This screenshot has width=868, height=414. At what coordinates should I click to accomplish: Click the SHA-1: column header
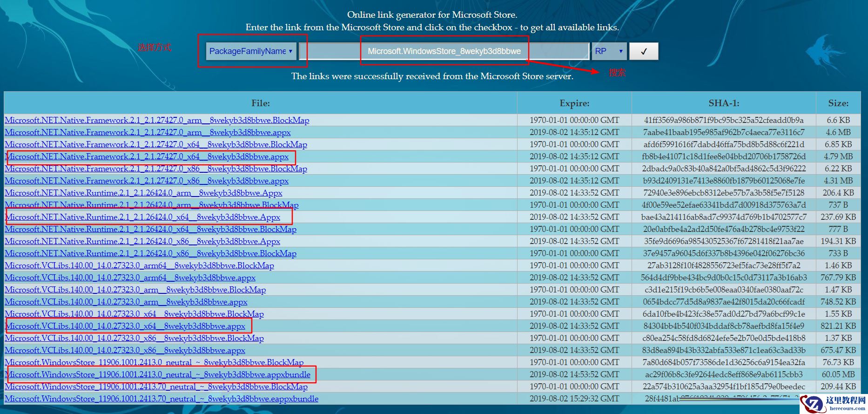pos(724,103)
